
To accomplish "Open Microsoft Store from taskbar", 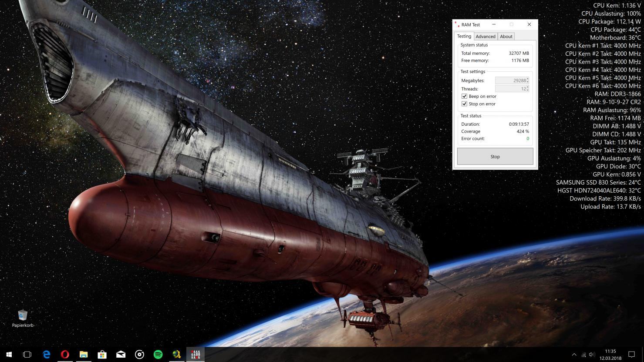I will point(102,354).
